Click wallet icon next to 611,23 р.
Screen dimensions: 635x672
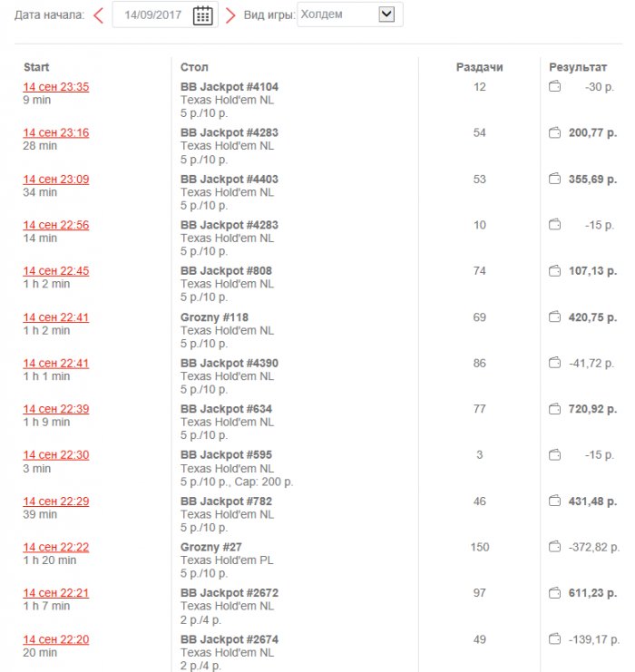pos(555,593)
